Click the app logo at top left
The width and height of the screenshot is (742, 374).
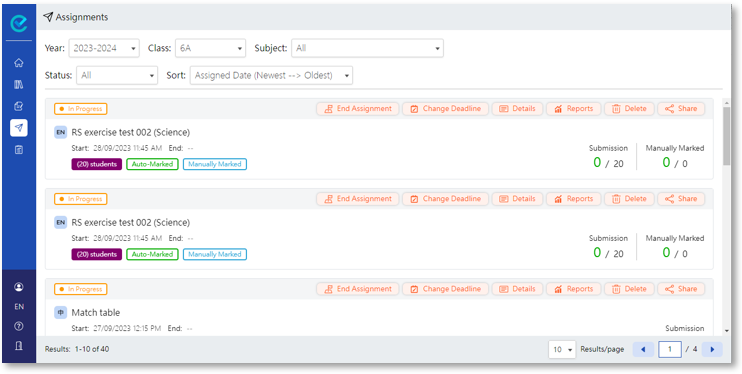click(19, 23)
